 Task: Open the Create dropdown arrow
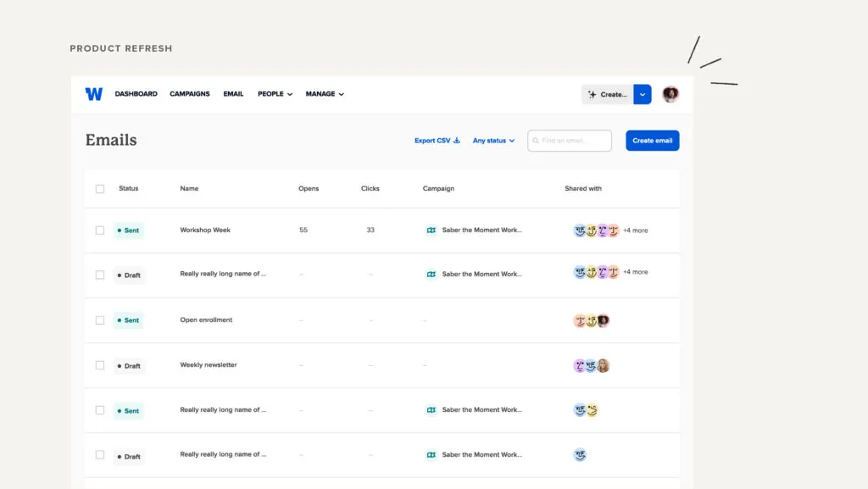(x=643, y=95)
